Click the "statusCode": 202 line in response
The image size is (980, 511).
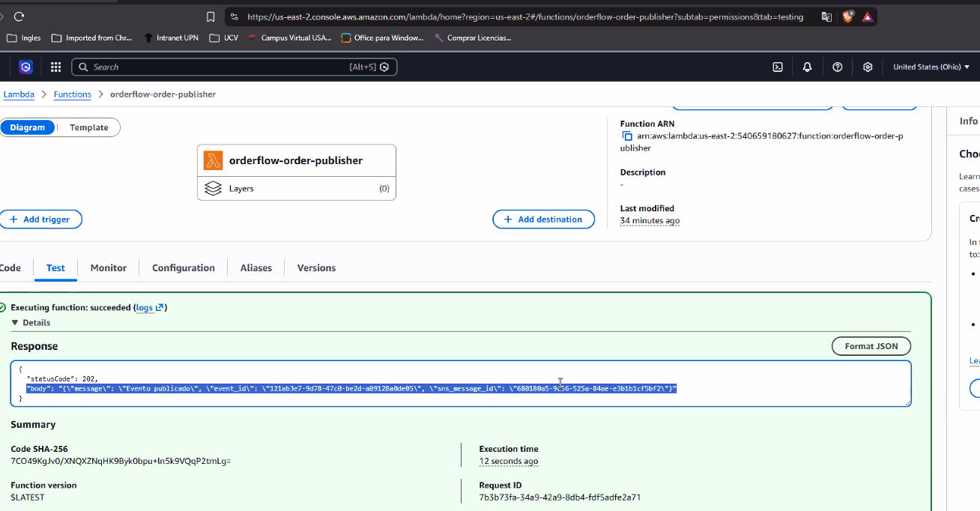pos(62,378)
